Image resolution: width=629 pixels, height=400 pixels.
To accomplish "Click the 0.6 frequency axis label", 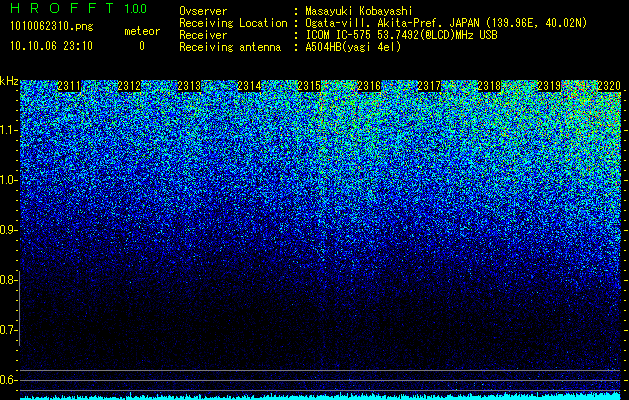I will click(x=8, y=380).
